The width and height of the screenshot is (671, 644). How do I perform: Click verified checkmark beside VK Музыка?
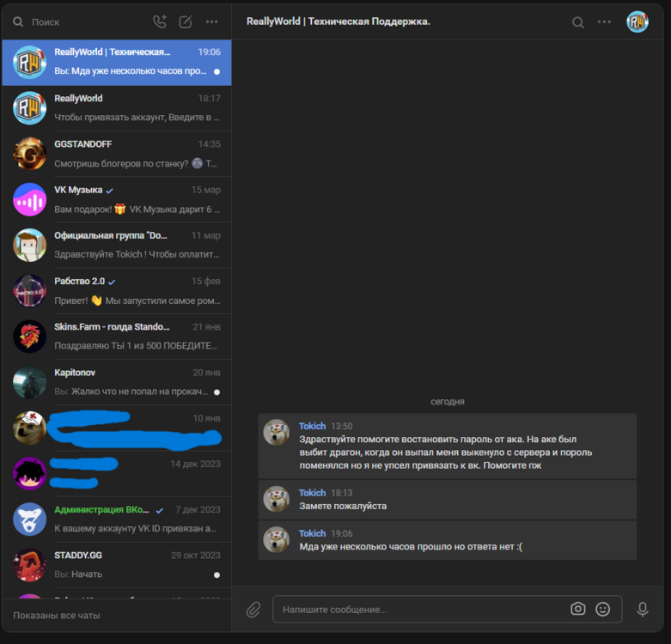(x=110, y=191)
